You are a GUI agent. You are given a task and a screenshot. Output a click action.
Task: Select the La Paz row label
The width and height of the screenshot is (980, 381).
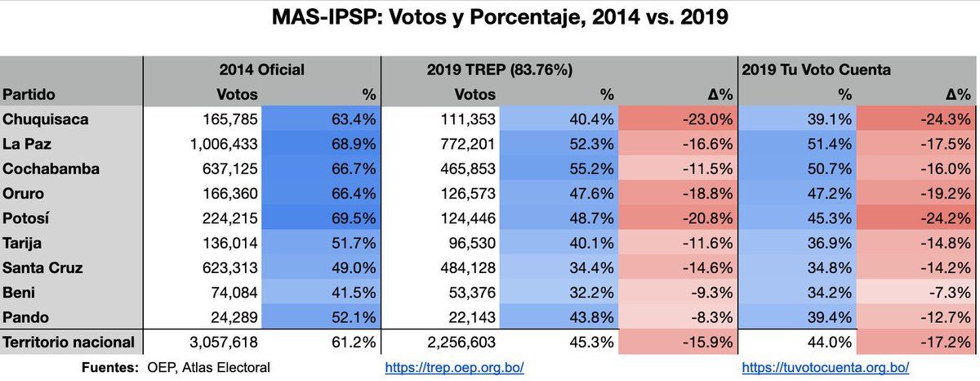pos(25,144)
